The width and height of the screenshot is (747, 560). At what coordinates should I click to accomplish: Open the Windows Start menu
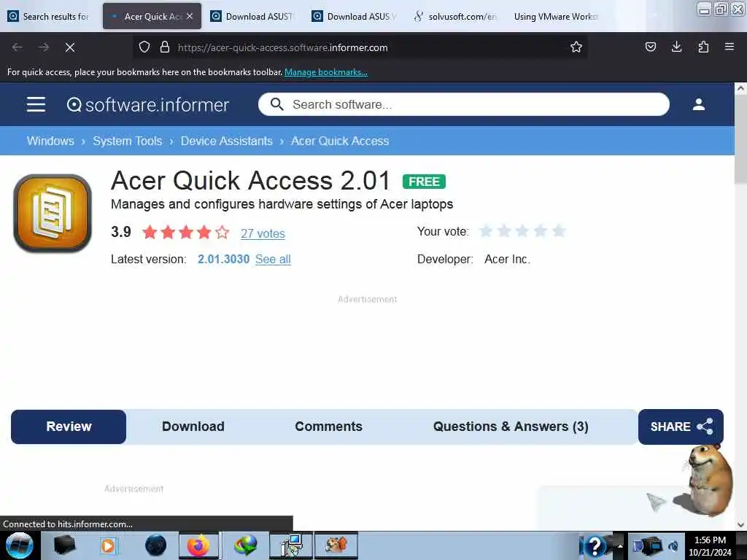[20, 545]
